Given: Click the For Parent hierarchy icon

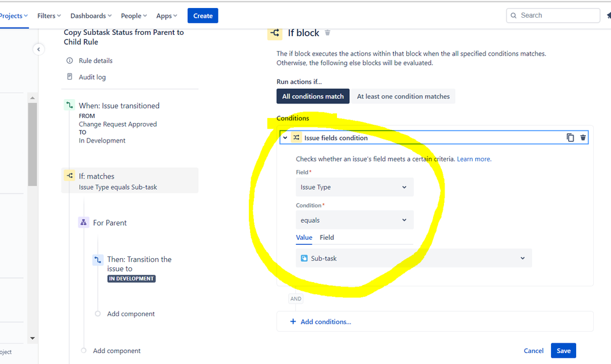Looking at the screenshot, I should click(83, 223).
